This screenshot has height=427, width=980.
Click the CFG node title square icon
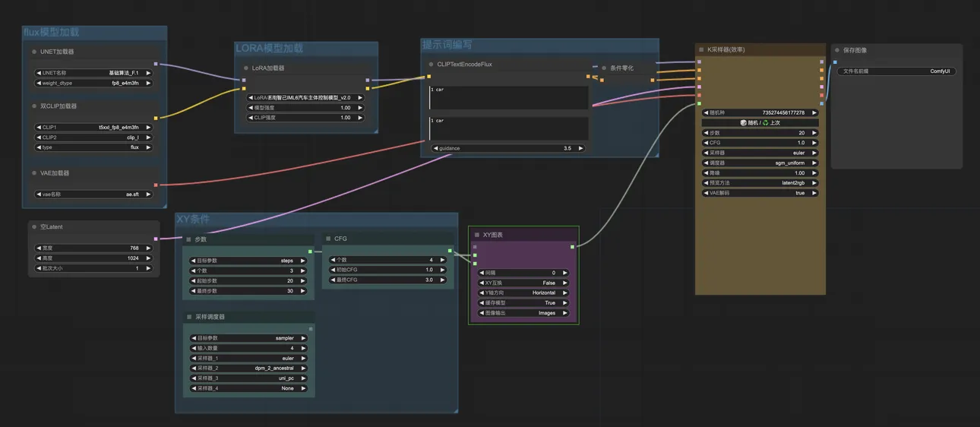328,239
